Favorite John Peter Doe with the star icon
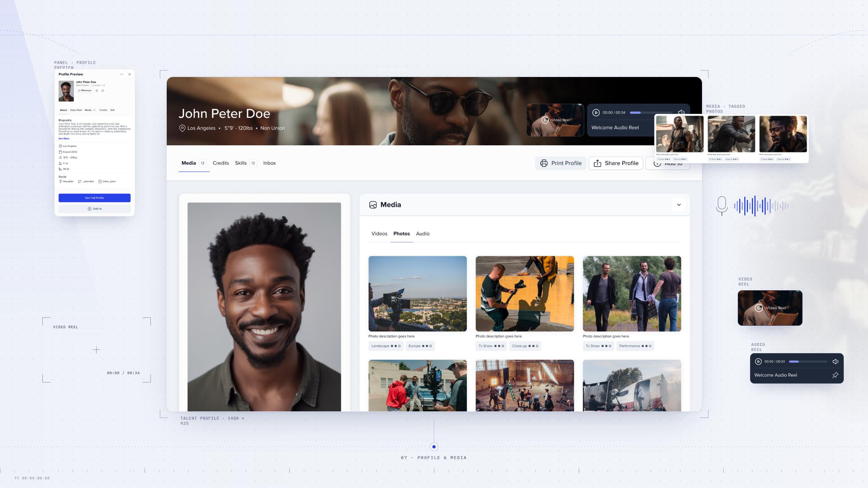The height and width of the screenshot is (488, 868). click(x=97, y=91)
